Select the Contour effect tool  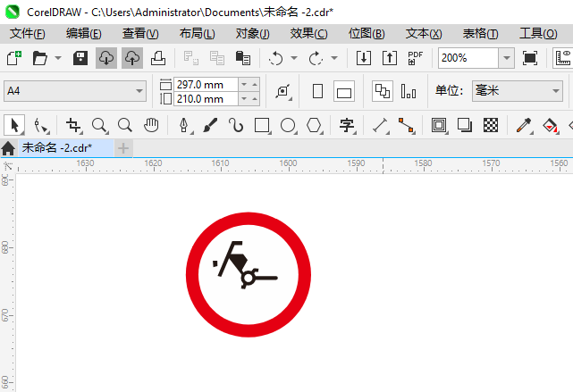439,126
